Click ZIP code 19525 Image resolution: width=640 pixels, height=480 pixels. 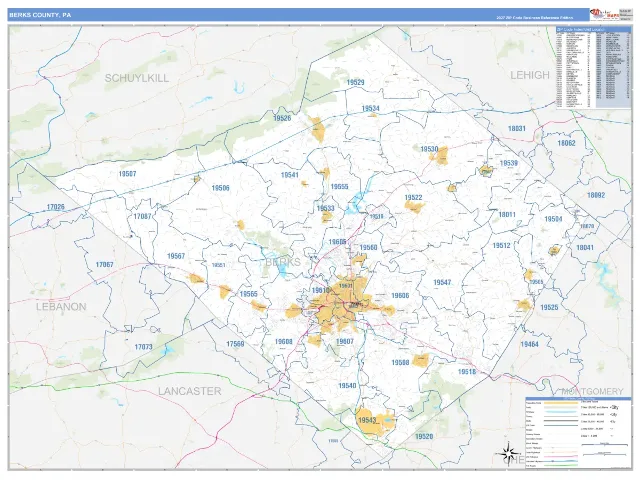(x=549, y=307)
